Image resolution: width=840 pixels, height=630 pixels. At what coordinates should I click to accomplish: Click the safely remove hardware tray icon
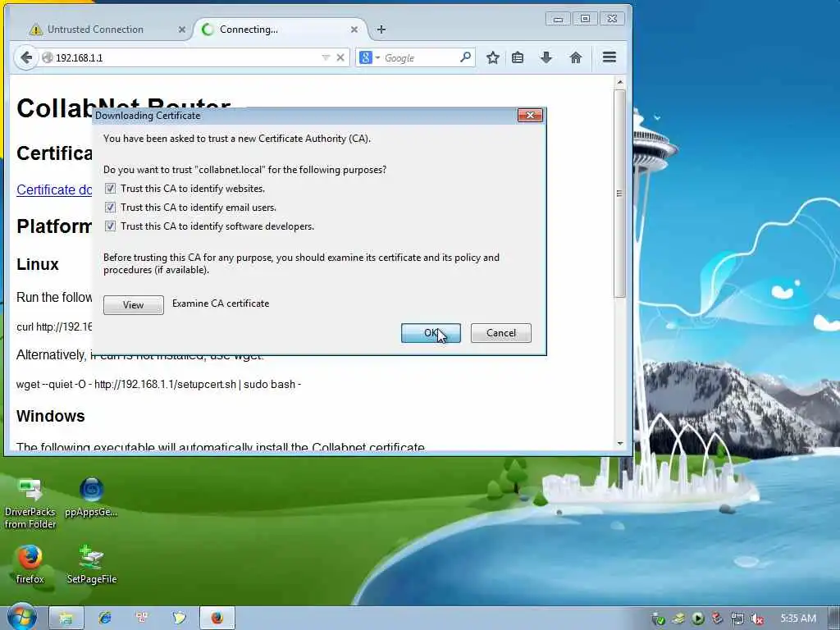[659, 619]
